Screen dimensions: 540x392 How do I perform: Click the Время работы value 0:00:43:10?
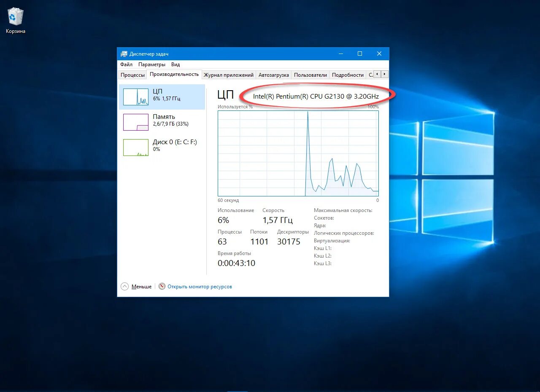coord(236,263)
